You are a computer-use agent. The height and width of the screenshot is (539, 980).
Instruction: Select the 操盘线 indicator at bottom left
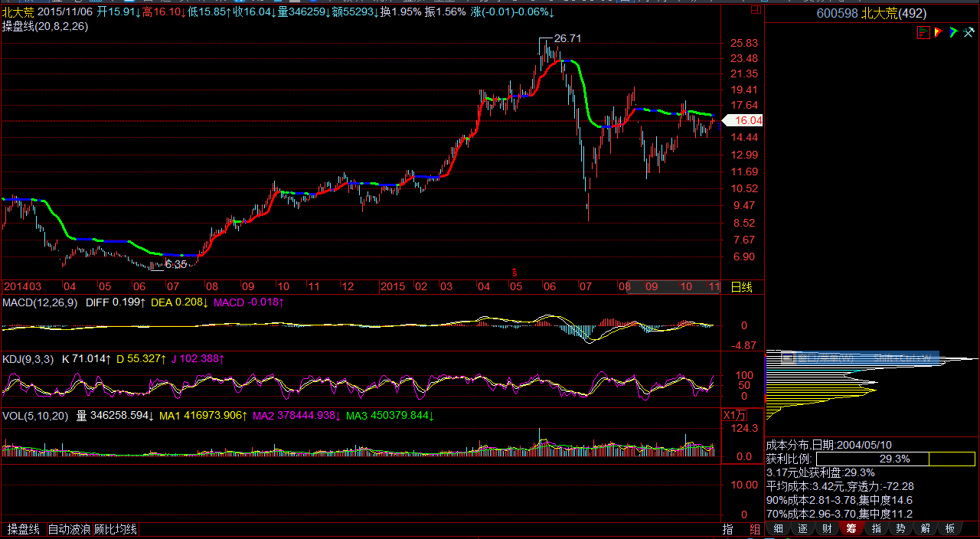tap(24, 529)
